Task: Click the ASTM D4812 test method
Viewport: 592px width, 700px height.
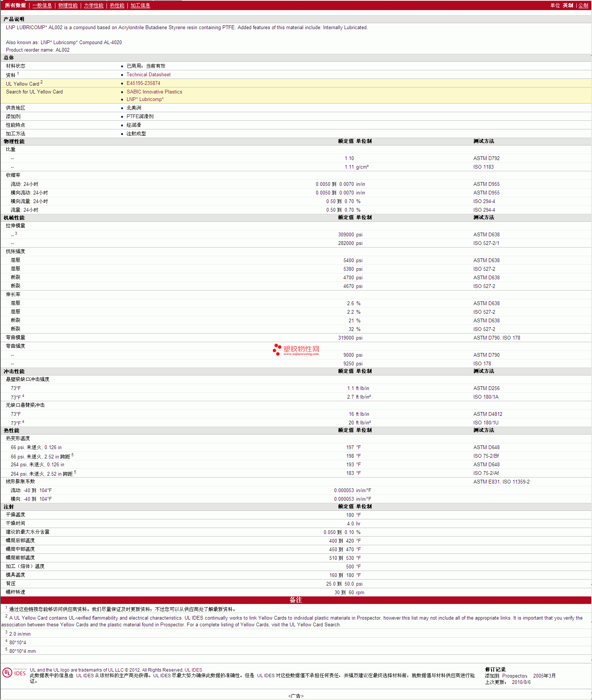Action: pos(488,414)
